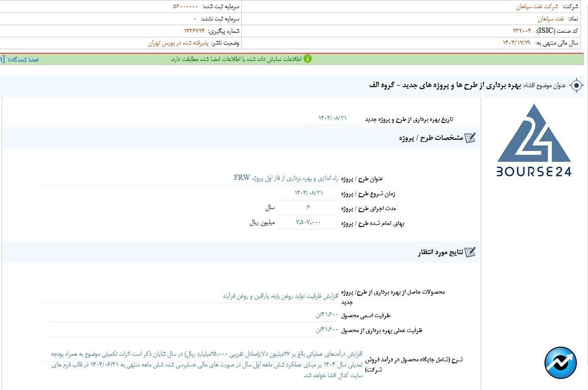Click the BOURSE24 wordmark text
588x390 pixels.
[534, 172]
